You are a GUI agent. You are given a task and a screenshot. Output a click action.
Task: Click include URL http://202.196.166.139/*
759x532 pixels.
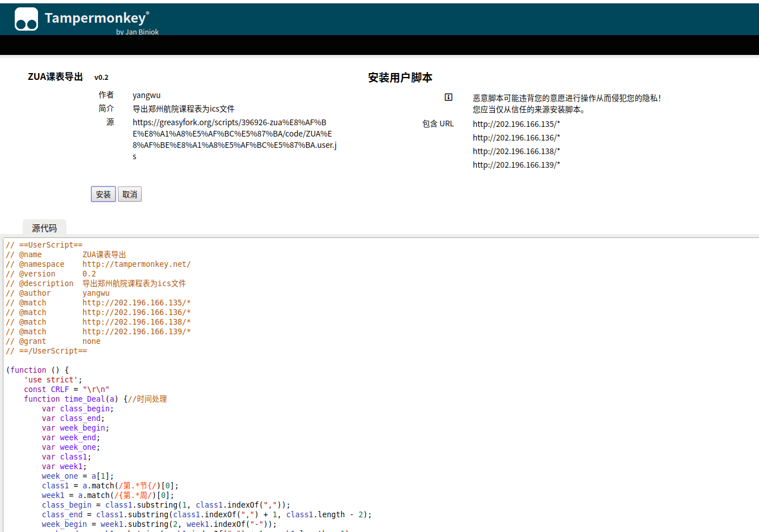pyautogui.click(x=516, y=165)
